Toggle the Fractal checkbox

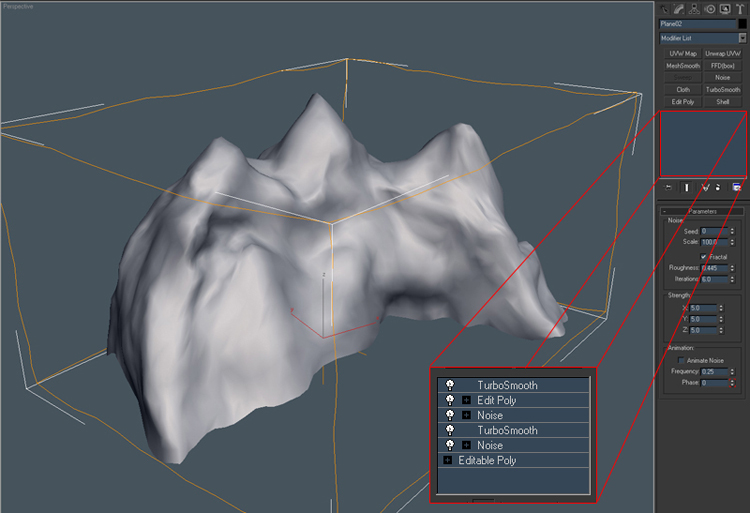click(x=705, y=257)
